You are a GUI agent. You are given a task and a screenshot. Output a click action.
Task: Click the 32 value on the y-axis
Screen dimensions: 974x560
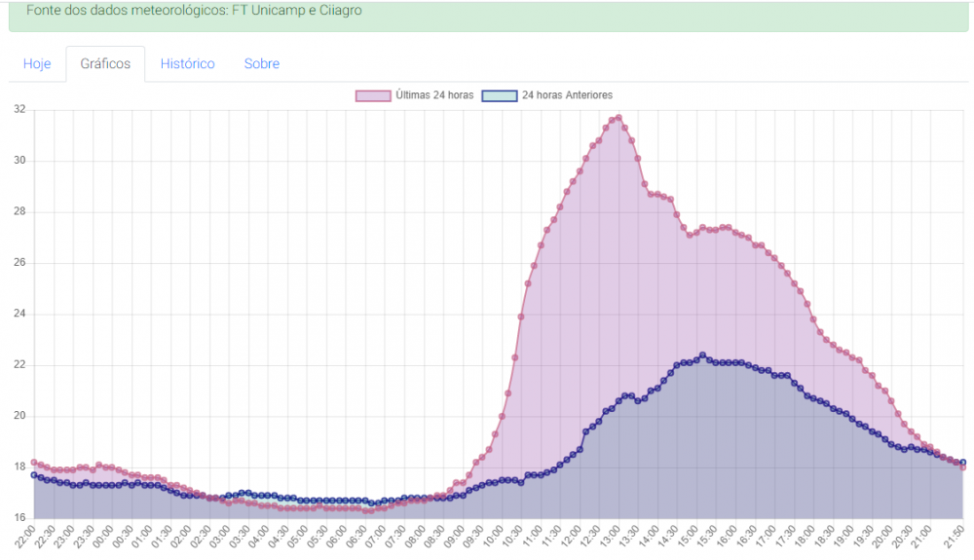coord(19,109)
